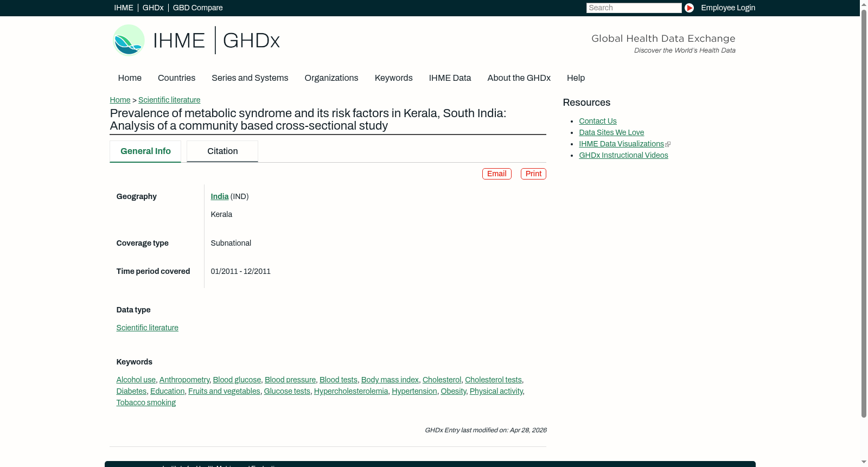This screenshot has width=868, height=467.
Task: Open Diabetes keyword
Action: [x=131, y=391]
